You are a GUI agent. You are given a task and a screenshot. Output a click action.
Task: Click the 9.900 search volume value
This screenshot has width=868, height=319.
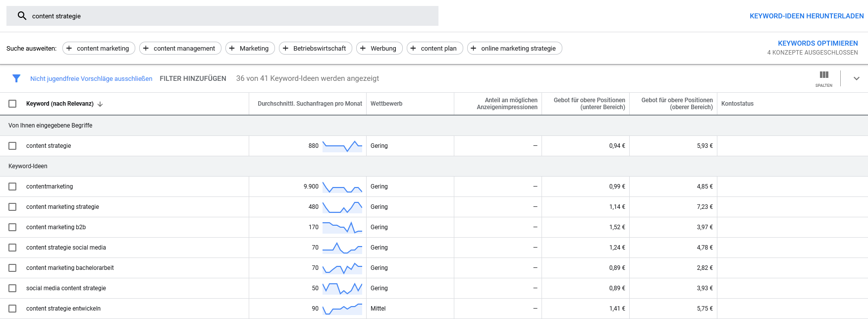click(x=311, y=187)
